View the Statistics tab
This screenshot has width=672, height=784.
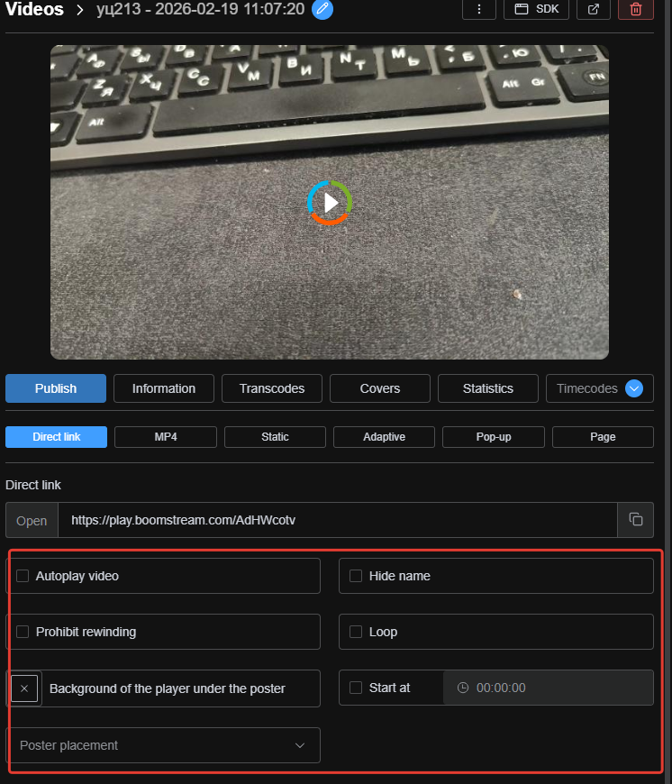pos(487,388)
